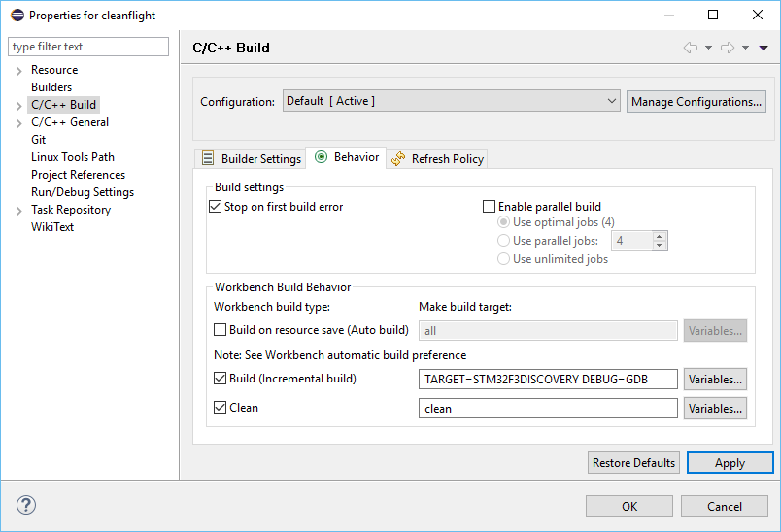Screen dimensions: 781x532
Task: Click the Restore Defaults button
Action: (633, 463)
